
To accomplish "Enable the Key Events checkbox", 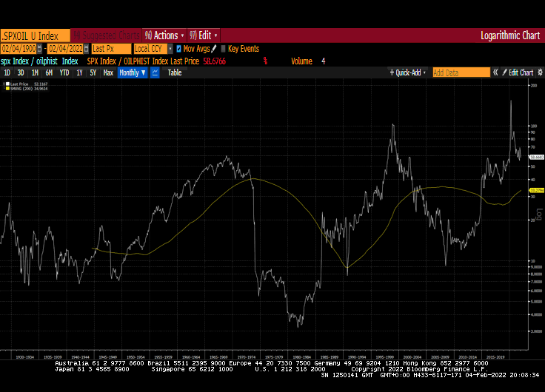I will 224,49.
